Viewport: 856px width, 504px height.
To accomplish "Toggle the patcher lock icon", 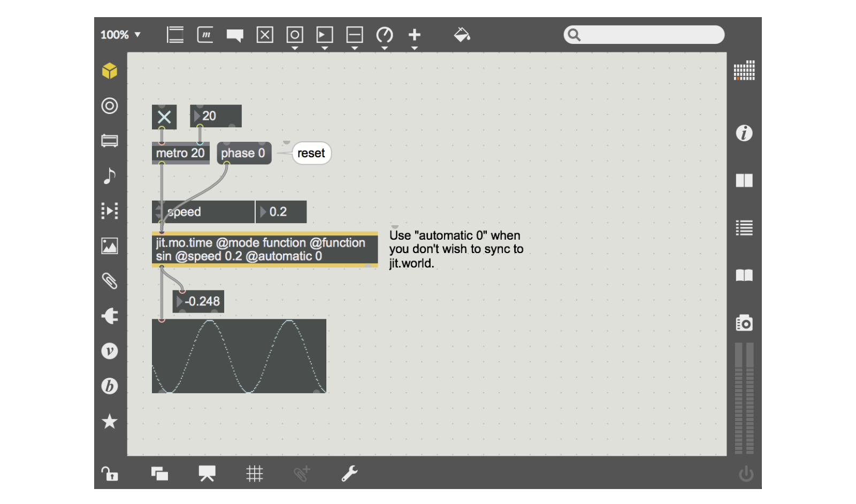I will click(110, 474).
